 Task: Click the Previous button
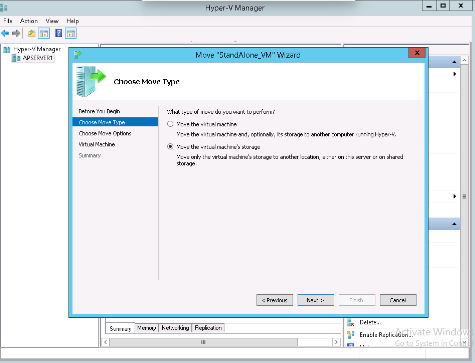click(274, 300)
